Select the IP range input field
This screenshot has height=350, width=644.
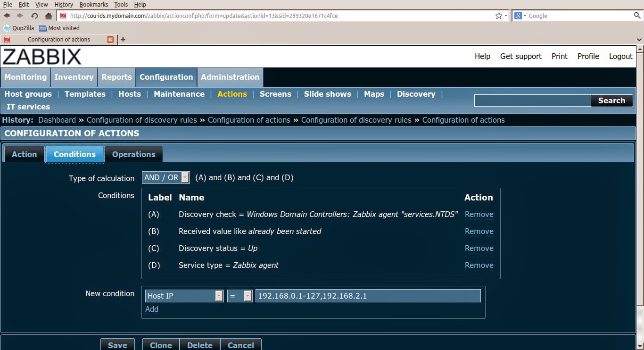(x=367, y=296)
